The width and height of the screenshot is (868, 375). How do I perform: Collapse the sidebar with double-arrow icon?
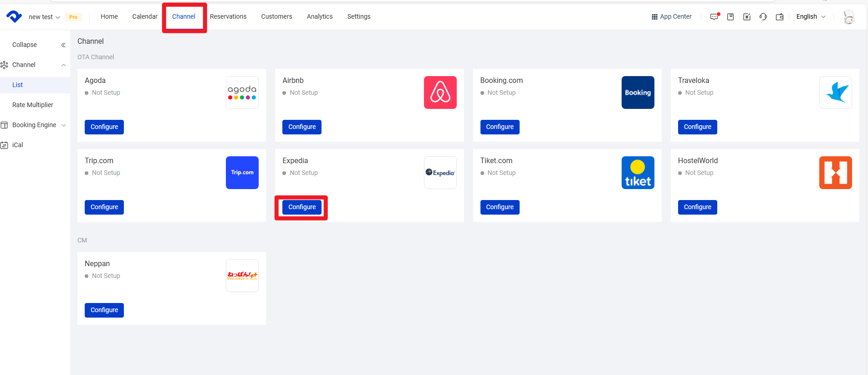pyautogui.click(x=63, y=45)
